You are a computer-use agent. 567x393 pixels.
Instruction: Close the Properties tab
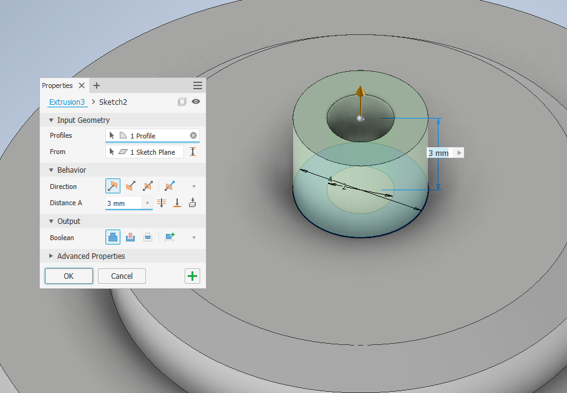(82, 86)
